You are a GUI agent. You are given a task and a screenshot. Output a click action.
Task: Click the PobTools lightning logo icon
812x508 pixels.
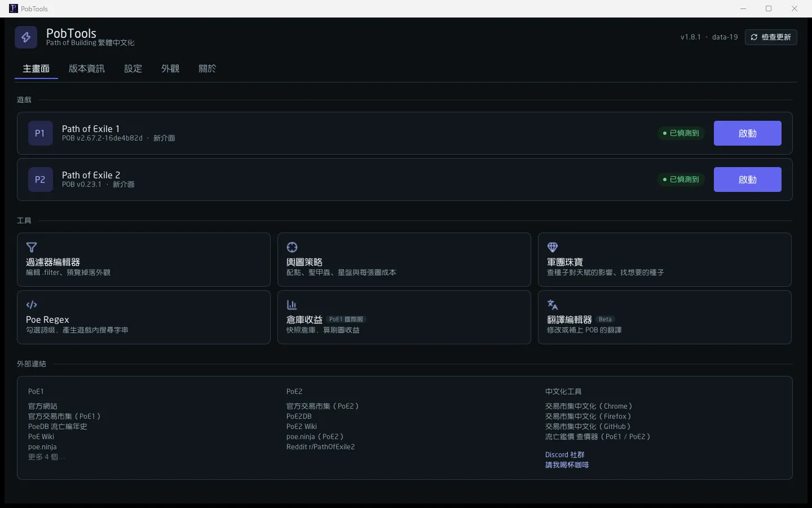click(x=26, y=37)
